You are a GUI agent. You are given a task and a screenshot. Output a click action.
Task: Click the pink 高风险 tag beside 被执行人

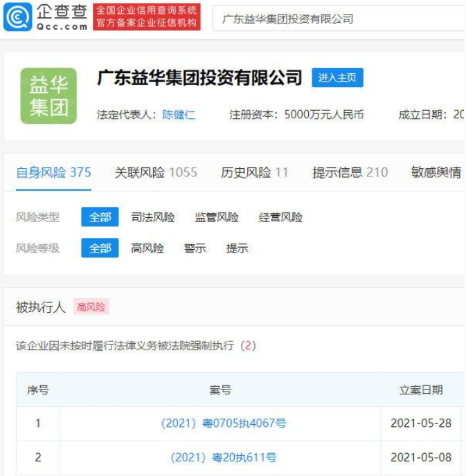[x=91, y=307]
